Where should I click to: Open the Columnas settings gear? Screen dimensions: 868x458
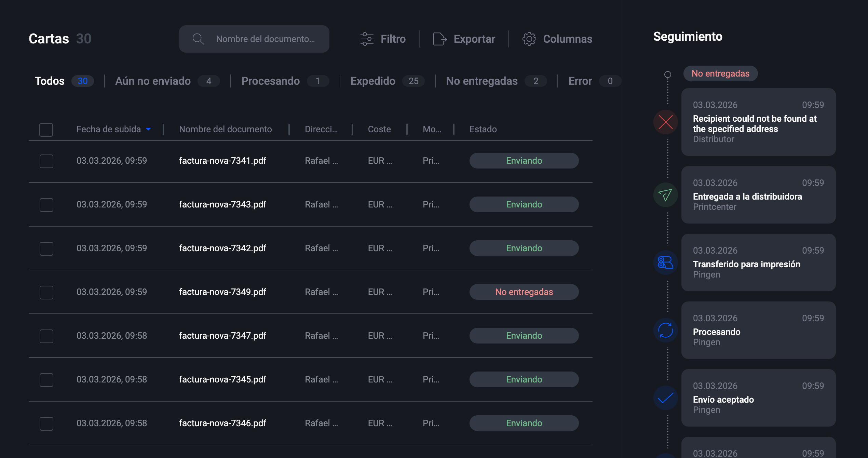coord(529,39)
